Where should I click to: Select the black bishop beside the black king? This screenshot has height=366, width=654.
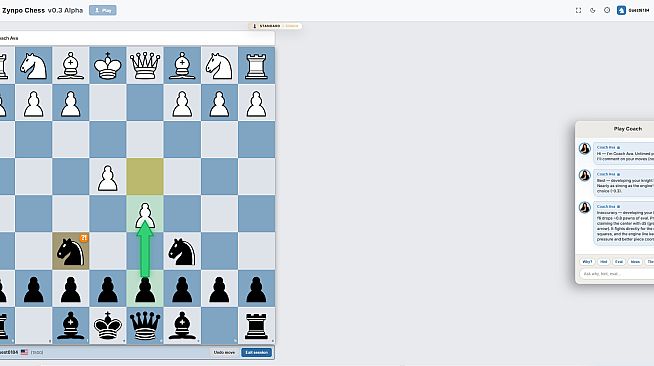click(70, 326)
